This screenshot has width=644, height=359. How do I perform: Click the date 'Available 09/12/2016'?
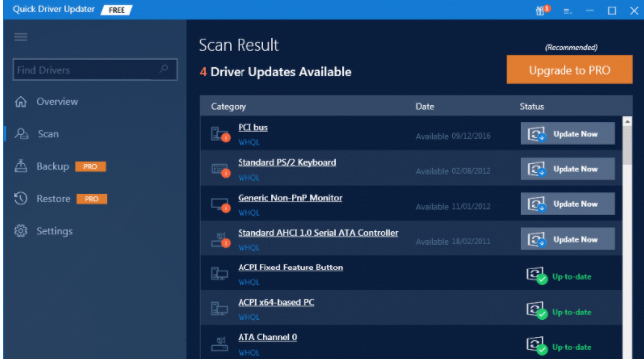click(x=453, y=136)
